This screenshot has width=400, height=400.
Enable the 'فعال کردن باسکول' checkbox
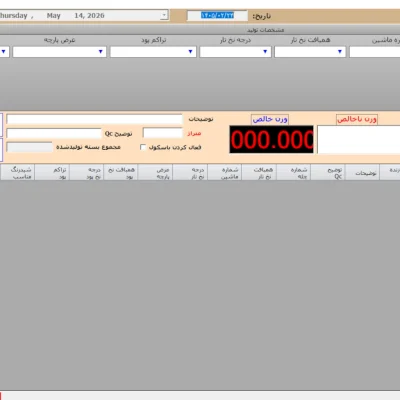click(143, 147)
